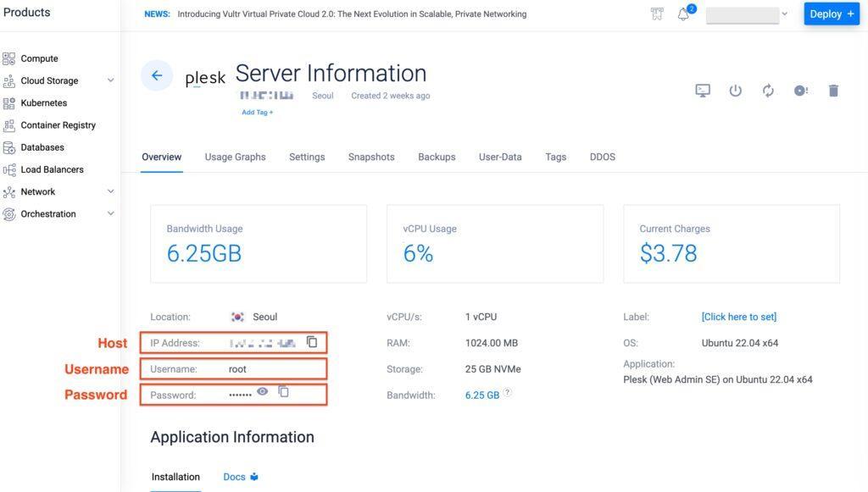Viewport: 868px width, 492px height.
Task: Click the Cloud Storage sidebar icon
Action: coord(8,80)
